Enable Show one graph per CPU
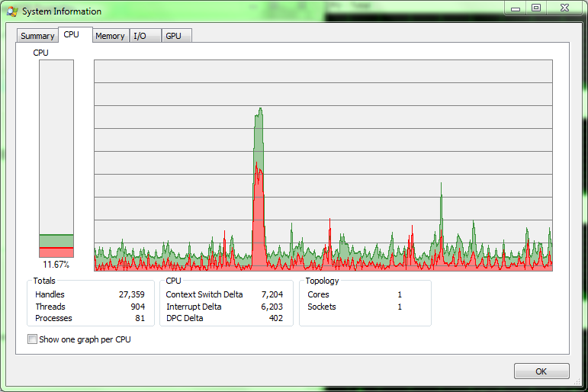The height and width of the screenshot is (392, 588). click(x=33, y=339)
